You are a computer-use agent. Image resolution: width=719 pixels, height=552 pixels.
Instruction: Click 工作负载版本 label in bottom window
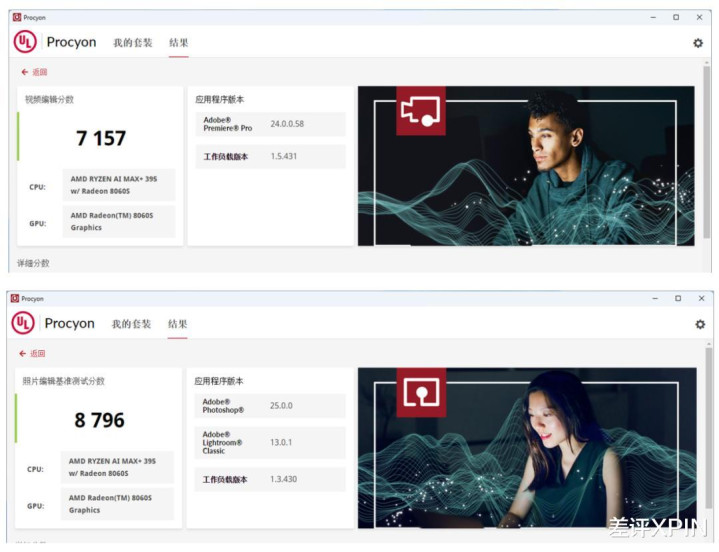[225, 480]
